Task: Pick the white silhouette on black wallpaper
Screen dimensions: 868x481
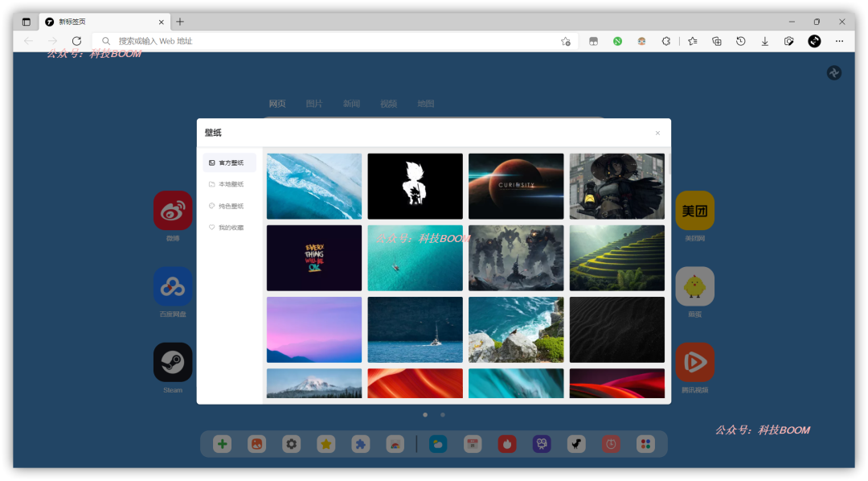Action: click(416, 186)
